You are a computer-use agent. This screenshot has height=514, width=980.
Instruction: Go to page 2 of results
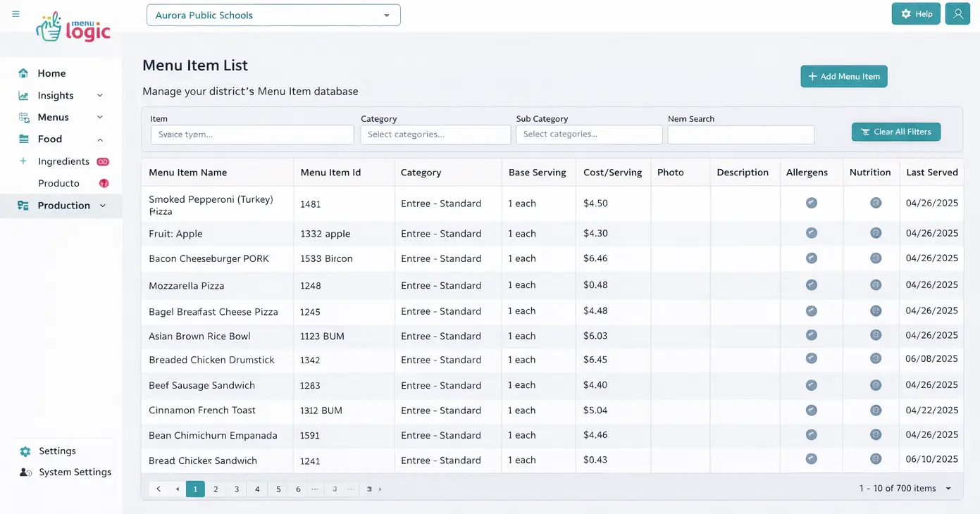click(x=216, y=489)
